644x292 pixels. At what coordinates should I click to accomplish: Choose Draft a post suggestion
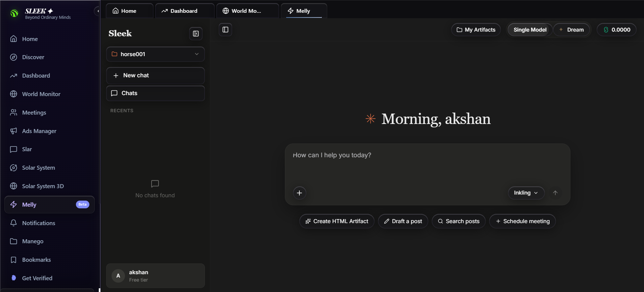tap(403, 221)
